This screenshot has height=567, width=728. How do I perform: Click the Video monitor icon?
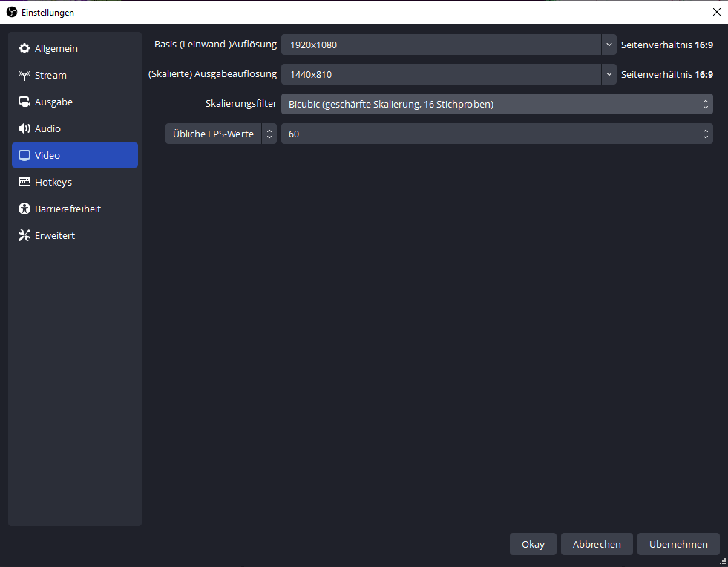[24, 156]
